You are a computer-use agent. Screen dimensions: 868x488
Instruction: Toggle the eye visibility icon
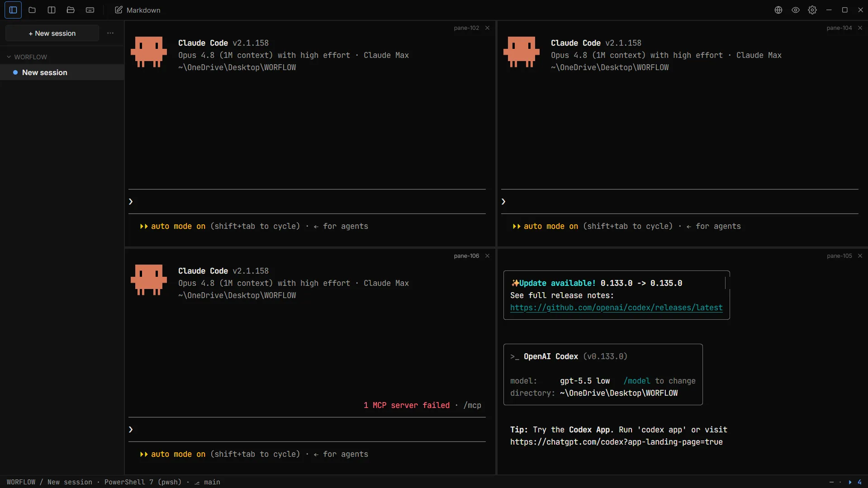(x=796, y=10)
